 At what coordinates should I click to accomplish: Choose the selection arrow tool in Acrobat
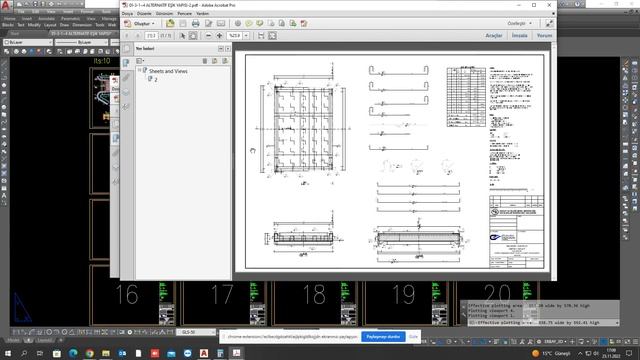click(x=182, y=36)
